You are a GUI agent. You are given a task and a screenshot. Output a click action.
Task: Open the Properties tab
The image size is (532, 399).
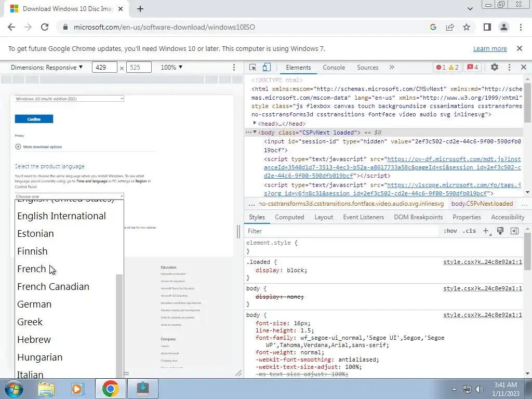coord(467,217)
